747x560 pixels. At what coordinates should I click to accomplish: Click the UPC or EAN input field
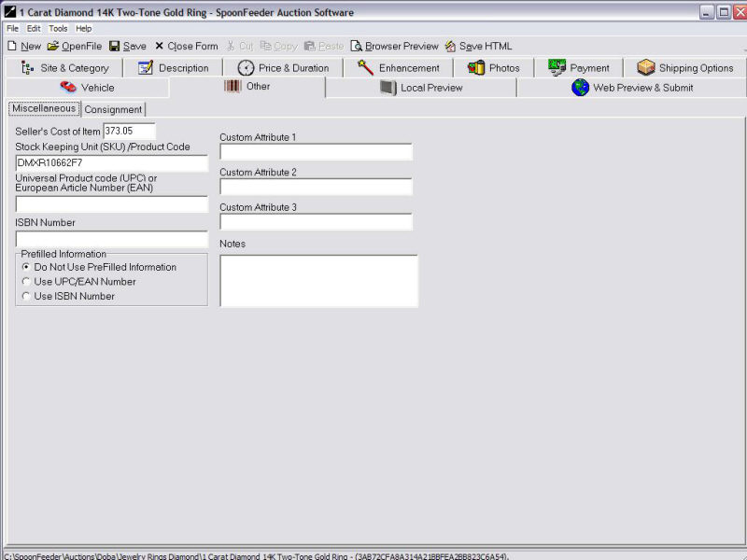[111, 204]
